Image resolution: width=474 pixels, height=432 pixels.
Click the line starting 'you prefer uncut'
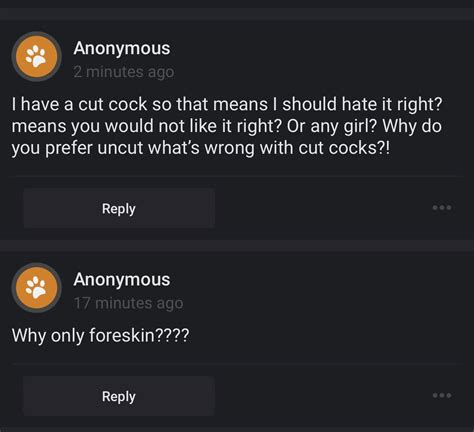(x=201, y=148)
